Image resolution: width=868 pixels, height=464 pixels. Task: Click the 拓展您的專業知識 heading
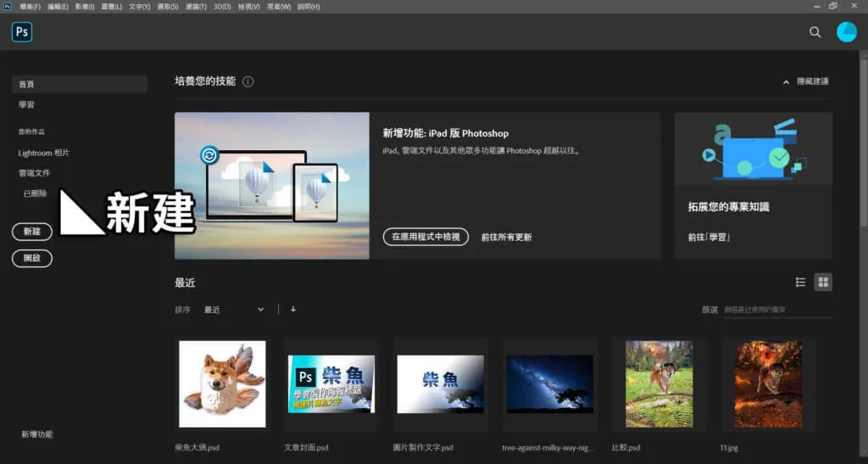(728, 207)
